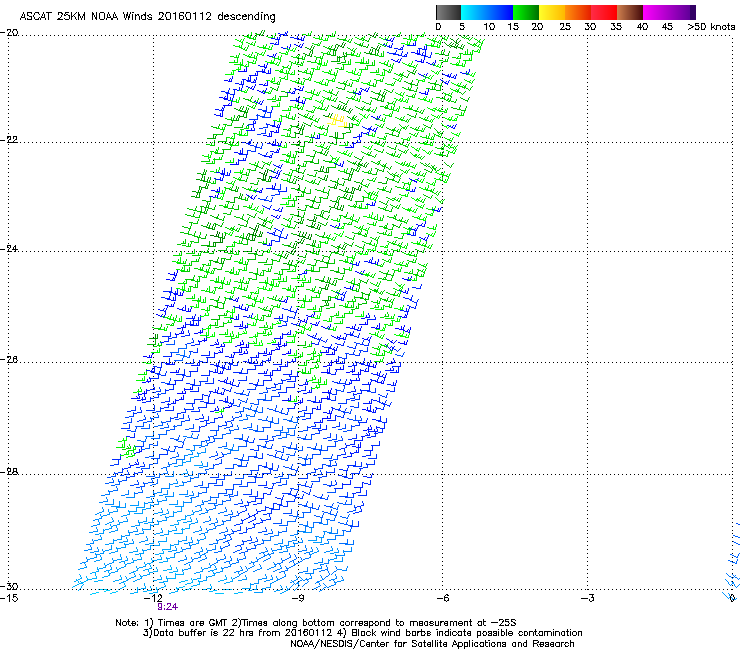Click the -3 longitude axis label
This screenshot has width=740, height=650.
(587, 598)
